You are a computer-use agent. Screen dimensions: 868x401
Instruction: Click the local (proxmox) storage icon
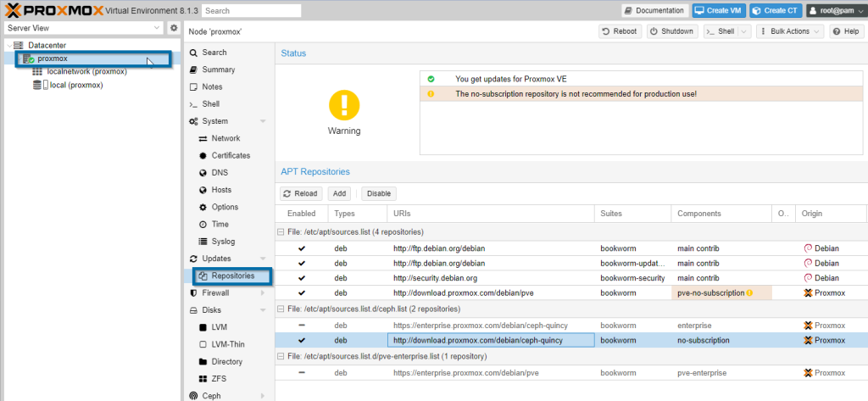click(41, 85)
